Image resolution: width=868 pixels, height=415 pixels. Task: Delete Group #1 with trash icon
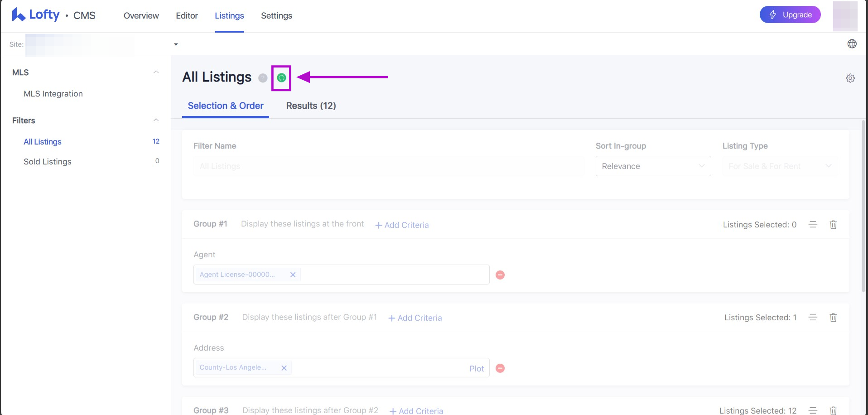pos(833,225)
